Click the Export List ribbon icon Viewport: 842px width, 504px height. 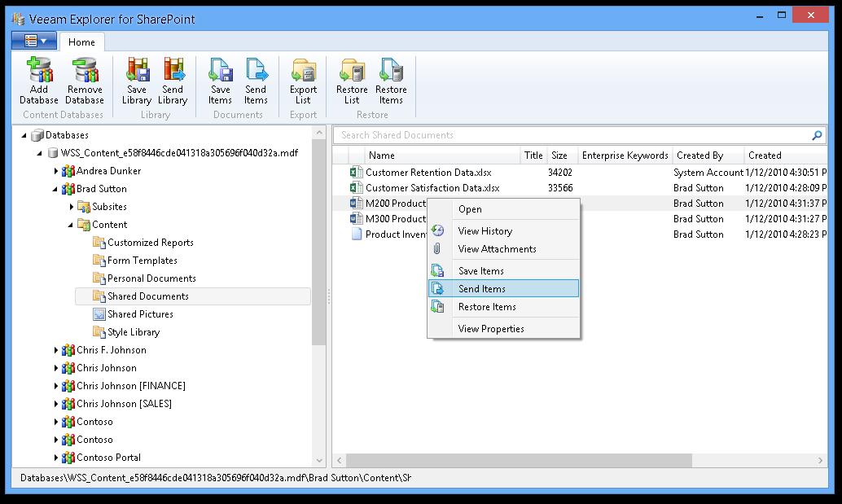tap(304, 70)
